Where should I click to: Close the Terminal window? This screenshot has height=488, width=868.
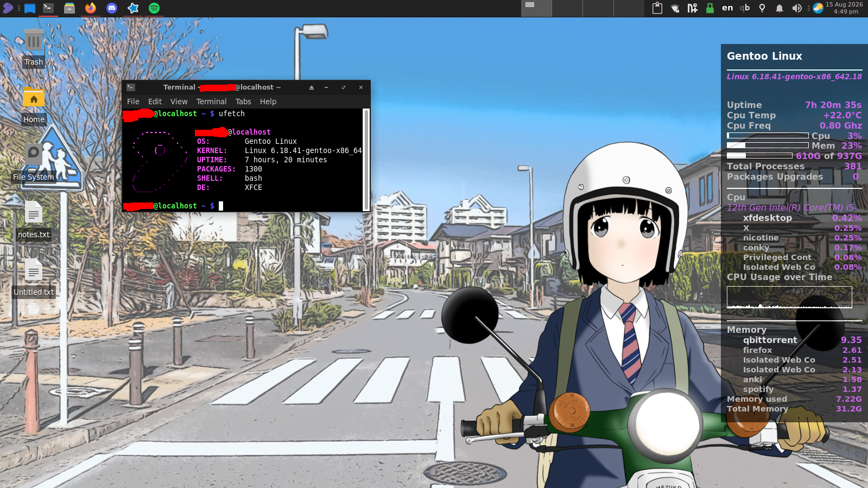point(361,87)
